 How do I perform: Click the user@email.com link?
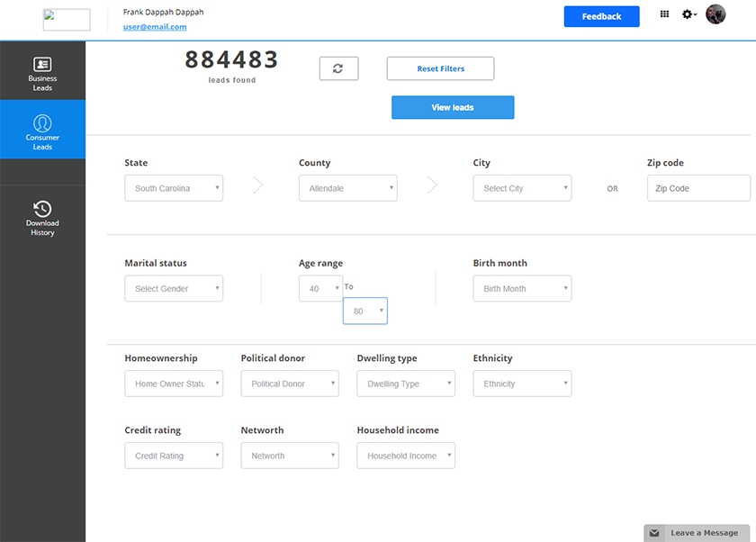(155, 27)
